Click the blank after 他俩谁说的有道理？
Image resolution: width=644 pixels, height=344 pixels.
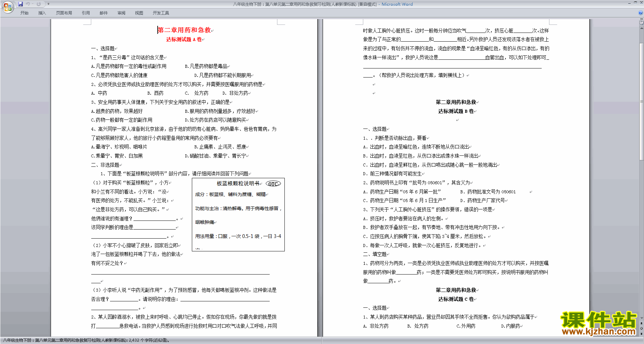click(155, 219)
